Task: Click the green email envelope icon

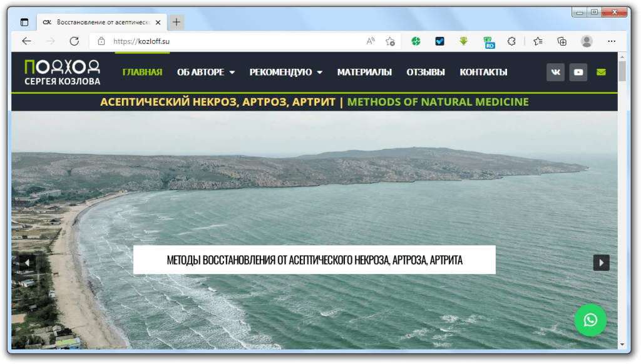Action: point(601,73)
